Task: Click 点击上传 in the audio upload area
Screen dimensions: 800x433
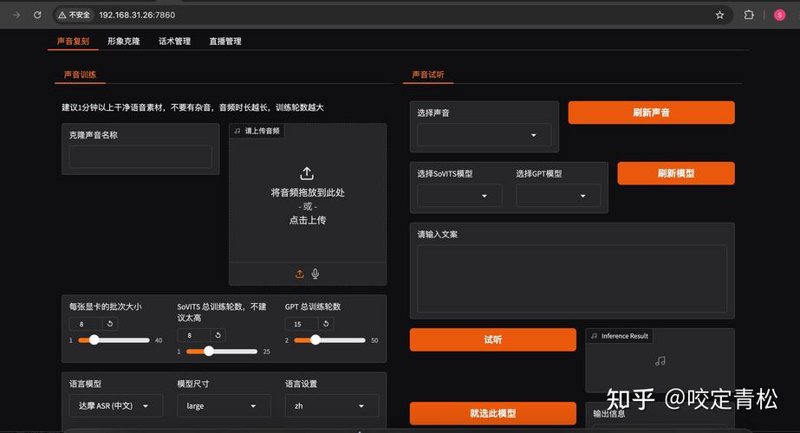Action: point(307,220)
